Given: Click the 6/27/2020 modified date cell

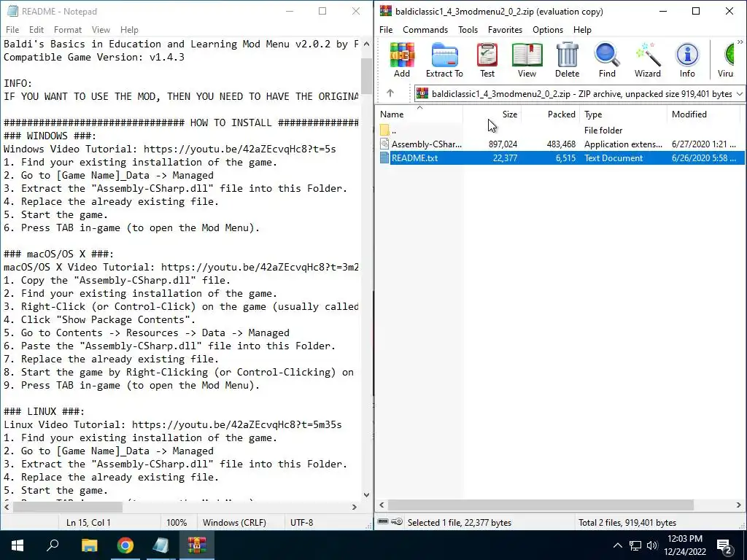Looking at the screenshot, I should 704,144.
